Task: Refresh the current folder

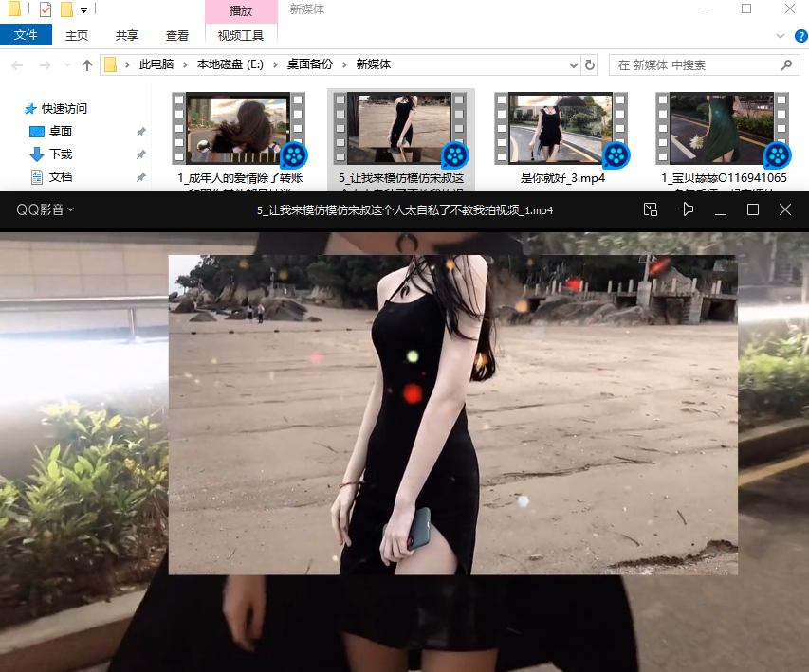Action: pos(590,65)
